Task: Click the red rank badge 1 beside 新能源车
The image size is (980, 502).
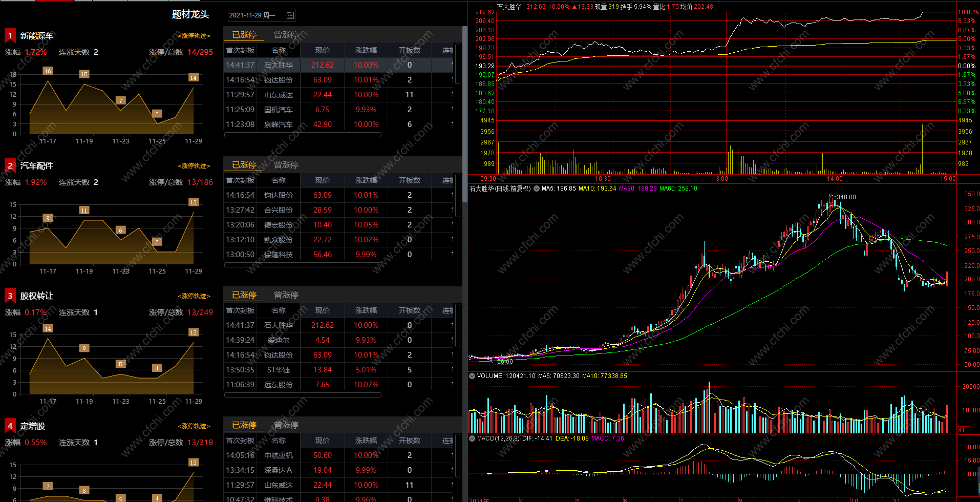Action: [x=10, y=35]
